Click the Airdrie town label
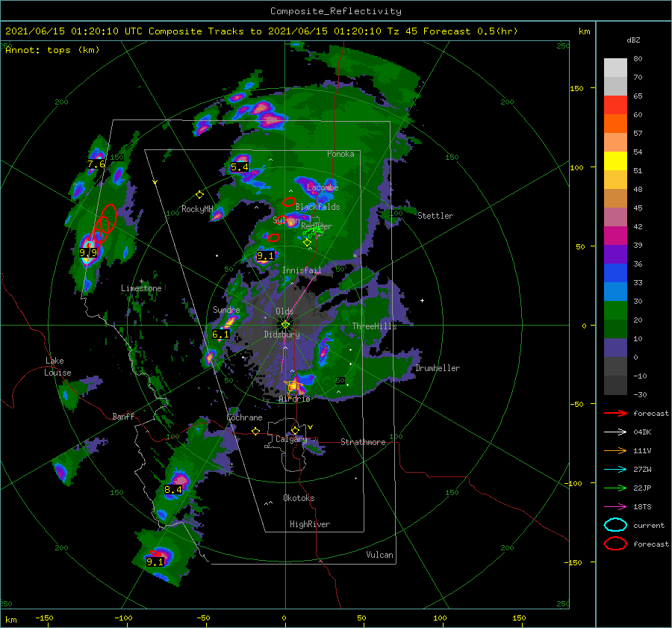 (294, 399)
